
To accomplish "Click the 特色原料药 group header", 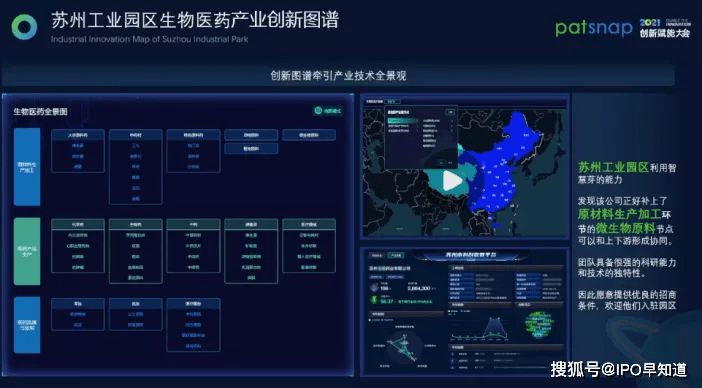I will 193,135.
